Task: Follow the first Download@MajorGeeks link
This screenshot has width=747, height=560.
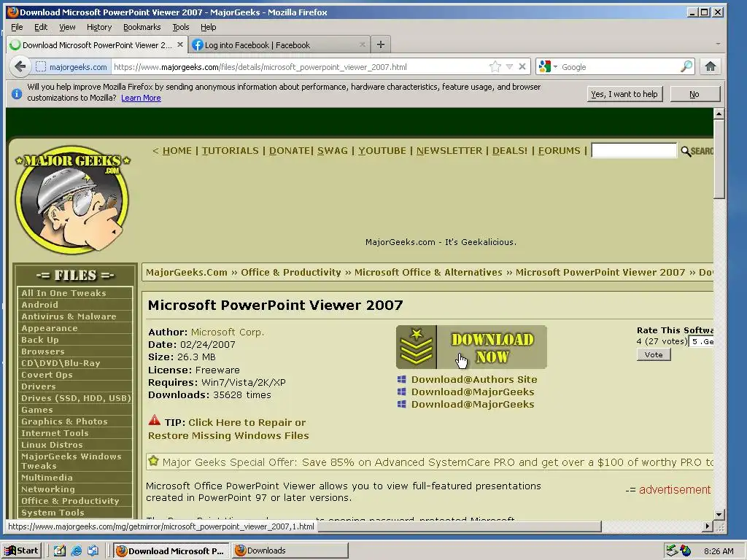Action: coord(473,392)
